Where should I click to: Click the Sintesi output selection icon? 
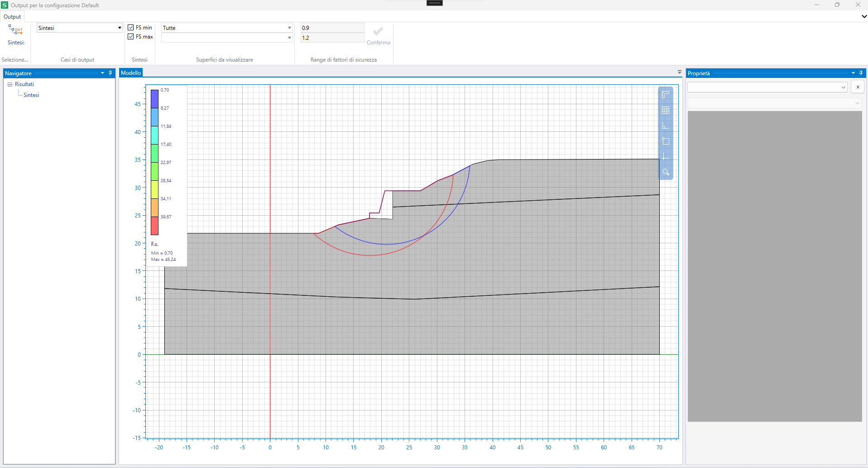tap(16, 30)
